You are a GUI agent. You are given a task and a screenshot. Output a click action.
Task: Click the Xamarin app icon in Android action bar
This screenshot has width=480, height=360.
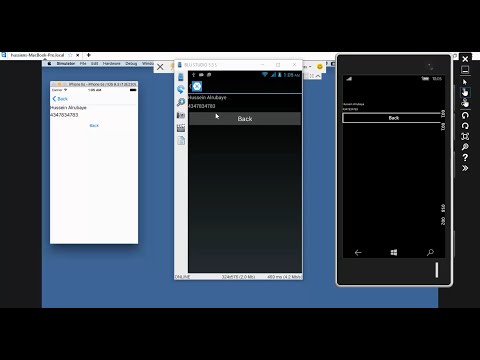click(x=197, y=87)
